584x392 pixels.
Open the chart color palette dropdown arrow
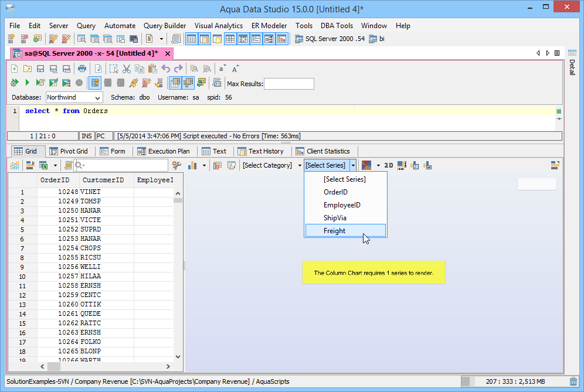[378, 165]
